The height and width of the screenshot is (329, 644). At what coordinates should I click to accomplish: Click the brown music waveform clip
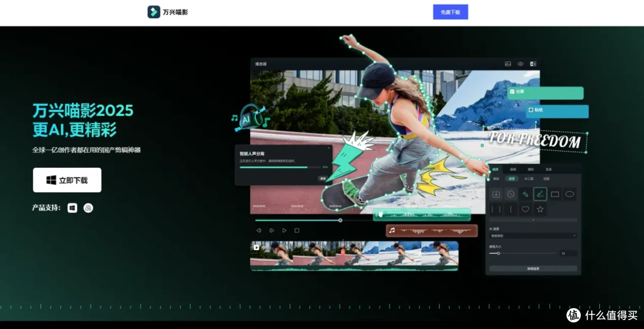coord(432,230)
